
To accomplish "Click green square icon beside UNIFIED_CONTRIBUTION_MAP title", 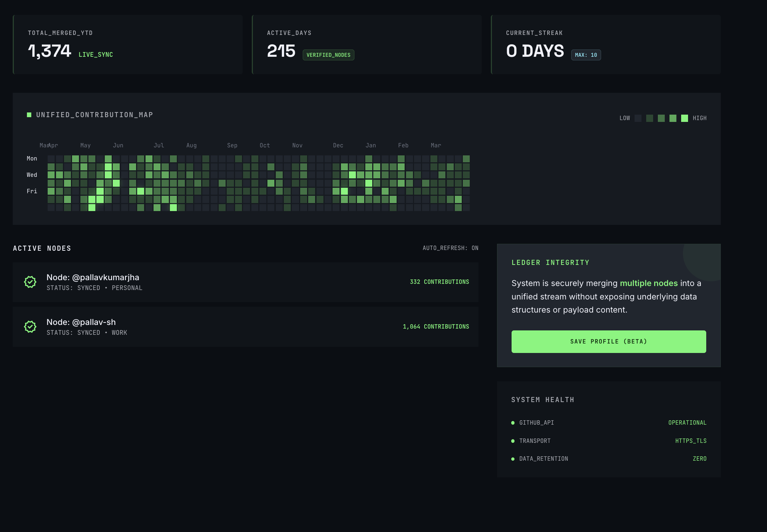I will [x=29, y=115].
